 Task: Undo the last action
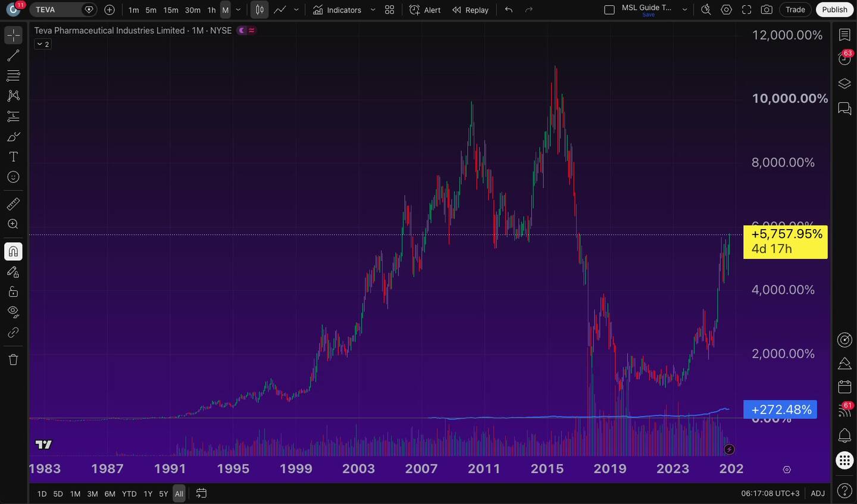[x=508, y=10]
